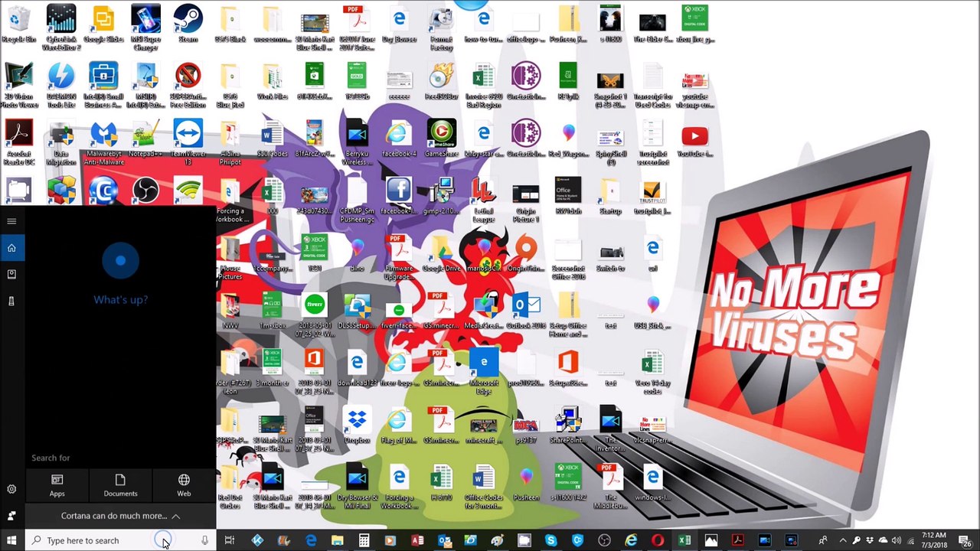Open Outlook from the taskbar

point(444,540)
